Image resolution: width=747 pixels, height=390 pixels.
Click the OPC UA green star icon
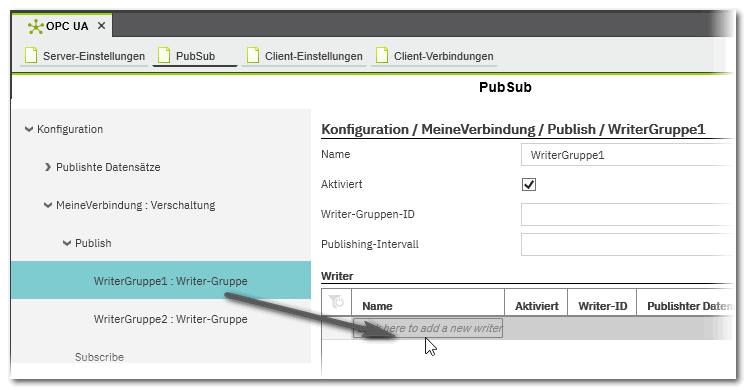coord(35,27)
